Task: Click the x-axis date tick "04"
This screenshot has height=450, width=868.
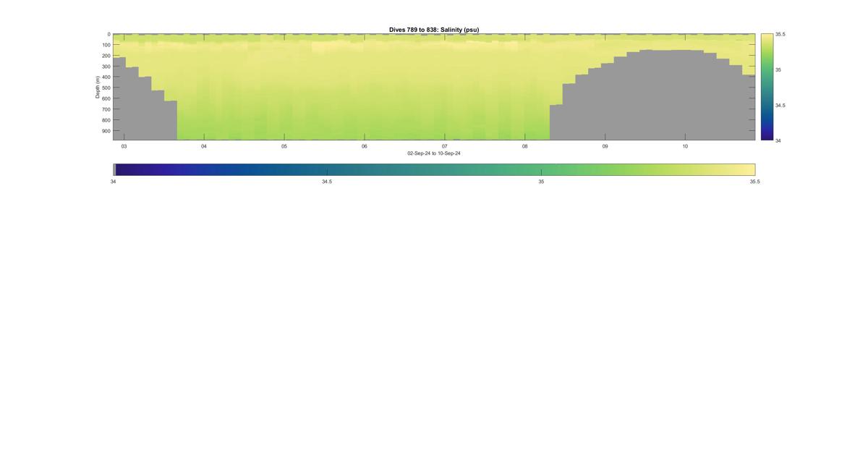Action: 204,146
